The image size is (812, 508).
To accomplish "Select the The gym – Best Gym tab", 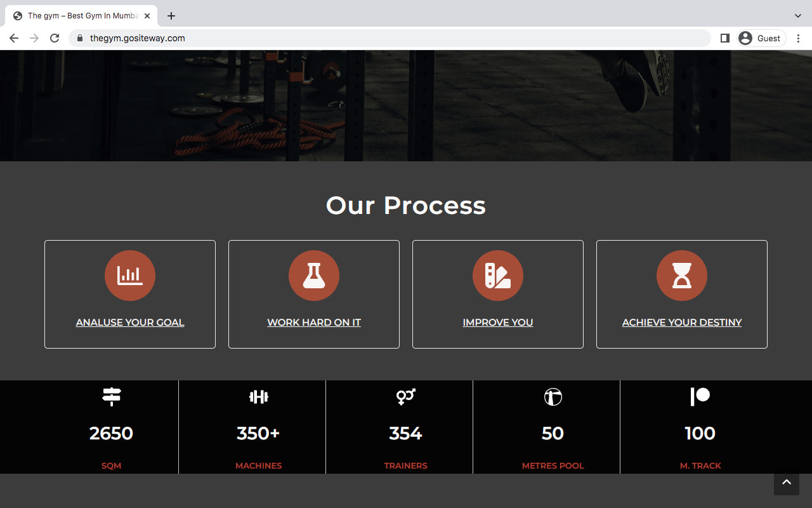I will [81, 16].
